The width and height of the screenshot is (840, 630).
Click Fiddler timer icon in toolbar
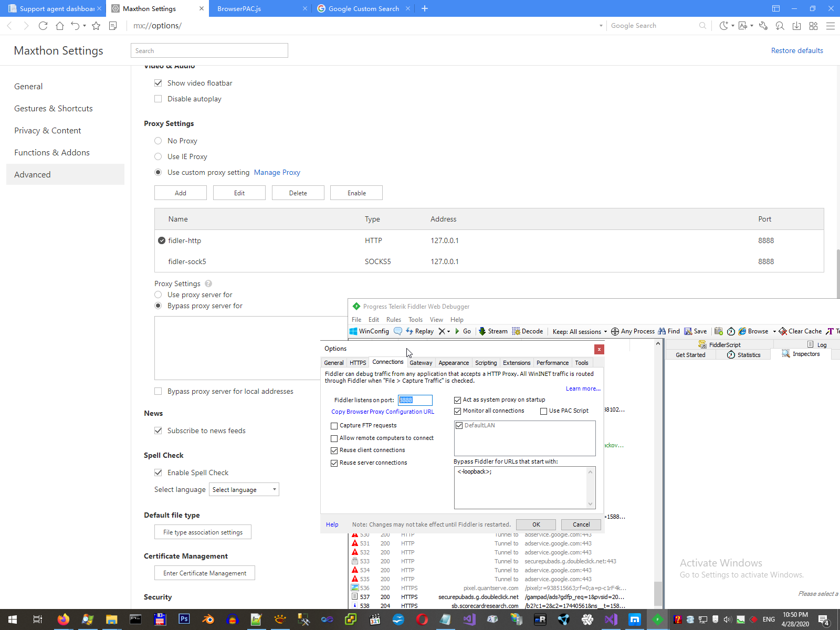(x=731, y=331)
